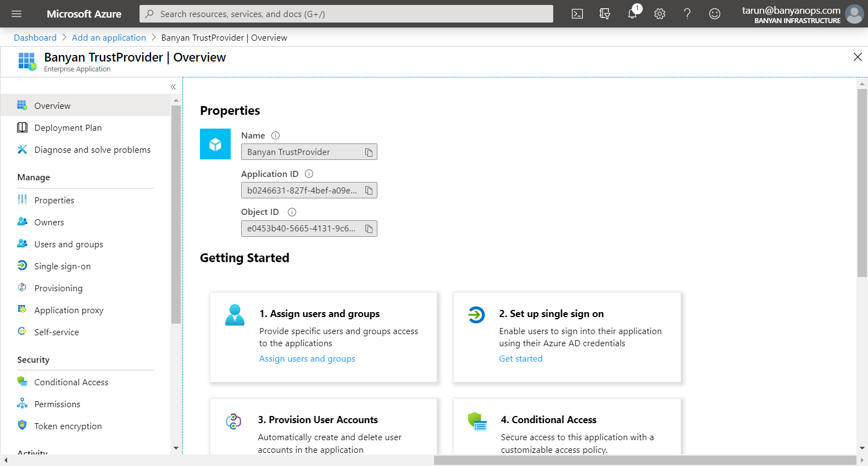The width and height of the screenshot is (868, 466).
Task: Click the blue application cube logo
Action: [x=215, y=144]
